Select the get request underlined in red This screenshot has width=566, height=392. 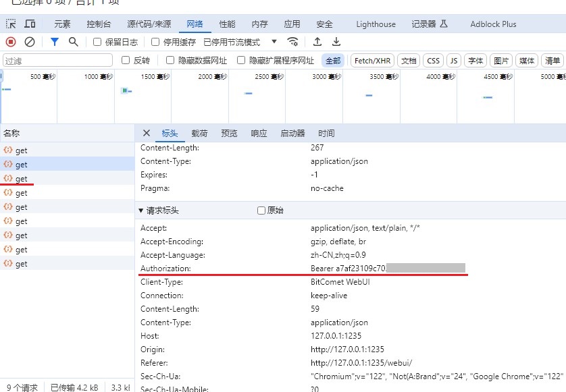tap(21, 179)
